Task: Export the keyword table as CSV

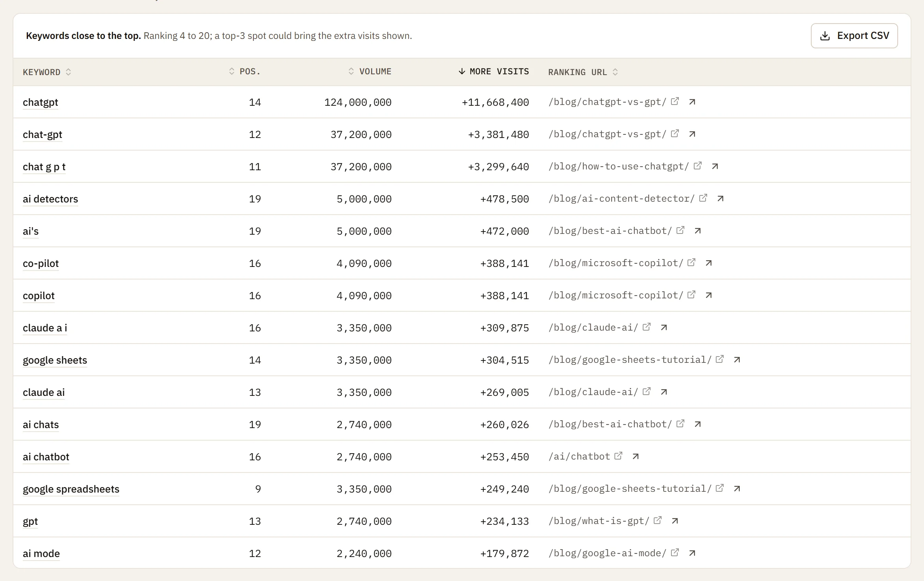Action: 854,36
